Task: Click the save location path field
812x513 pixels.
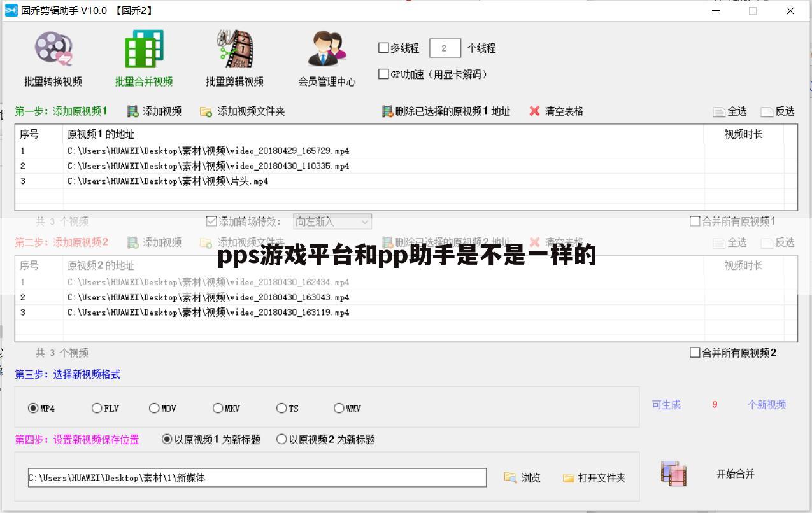Action: coord(257,477)
